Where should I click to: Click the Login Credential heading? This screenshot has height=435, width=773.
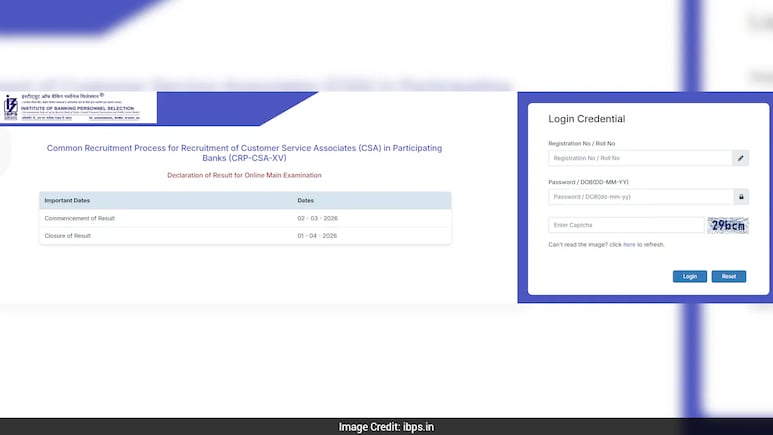(587, 119)
